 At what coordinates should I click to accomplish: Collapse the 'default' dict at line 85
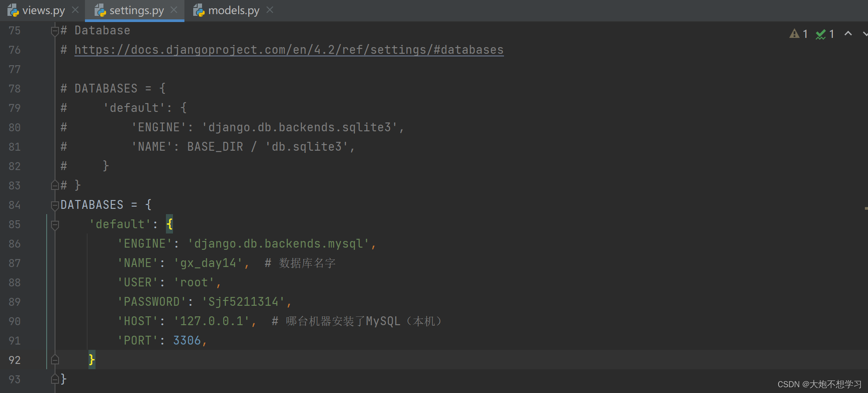tap(55, 225)
